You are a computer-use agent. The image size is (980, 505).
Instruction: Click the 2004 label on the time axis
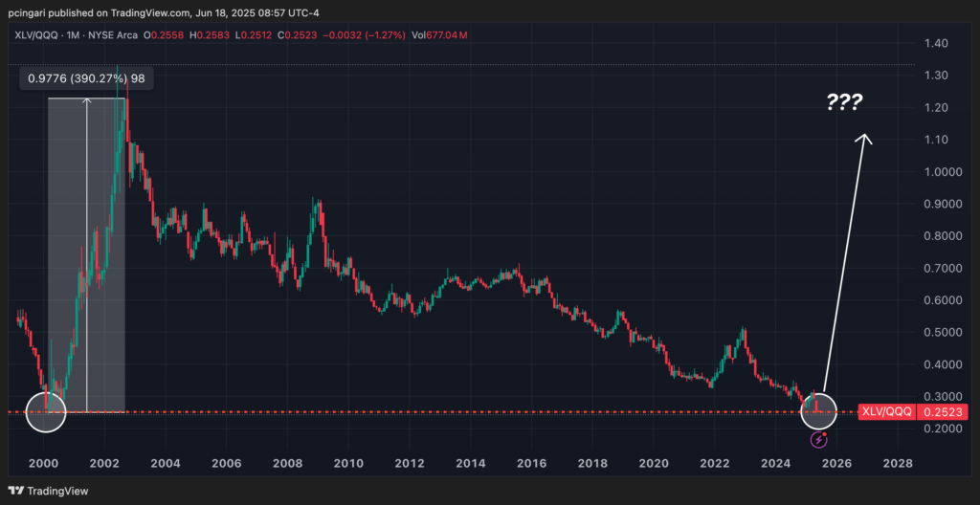click(x=166, y=465)
